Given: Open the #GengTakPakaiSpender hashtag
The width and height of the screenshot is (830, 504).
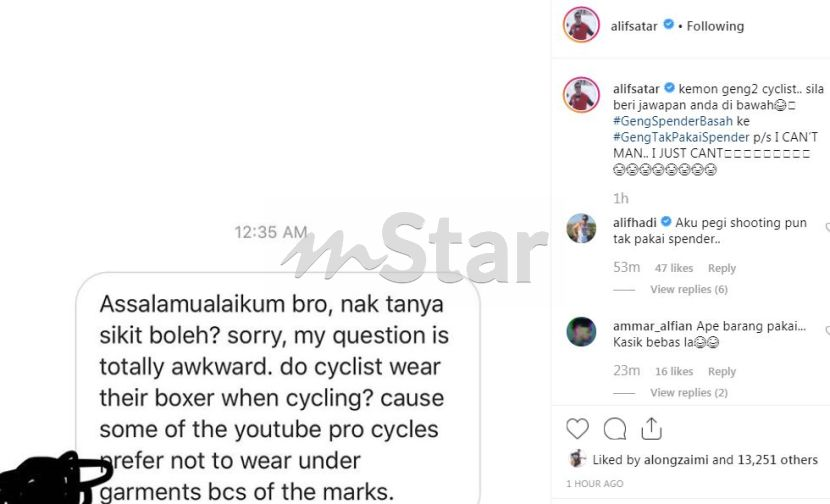Looking at the screenshot, I should pos(681,137).
